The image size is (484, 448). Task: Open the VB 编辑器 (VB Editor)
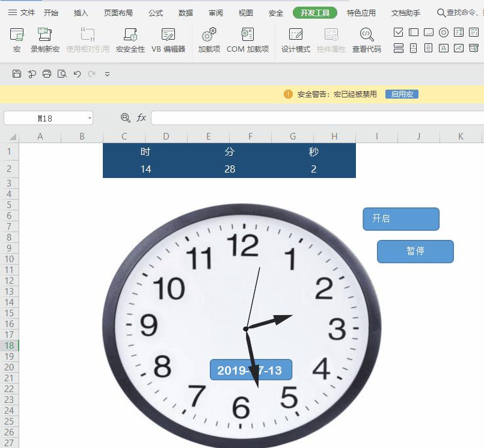coord(169,38)
